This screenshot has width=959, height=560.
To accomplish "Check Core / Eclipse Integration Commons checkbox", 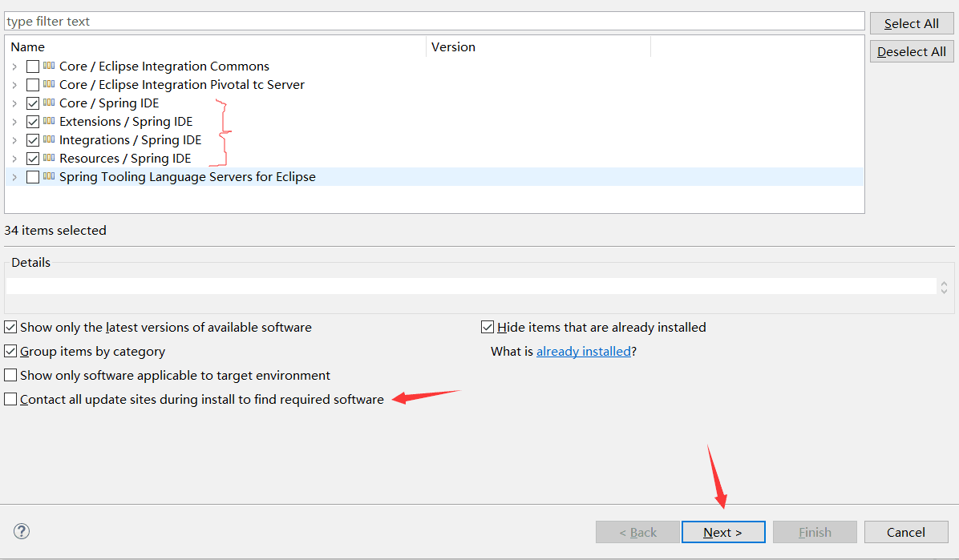I will point(33,66).
